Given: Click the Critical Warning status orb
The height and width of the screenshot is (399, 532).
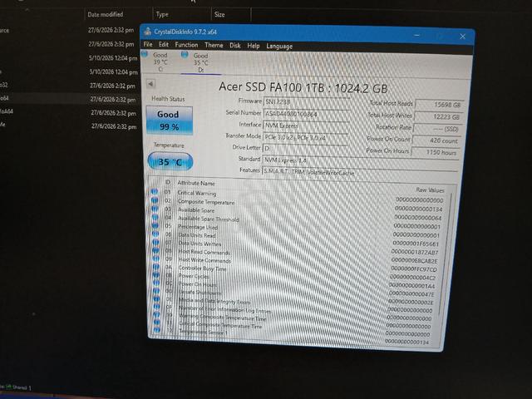Looking at the screenshot, I should [x=154, y=192].
